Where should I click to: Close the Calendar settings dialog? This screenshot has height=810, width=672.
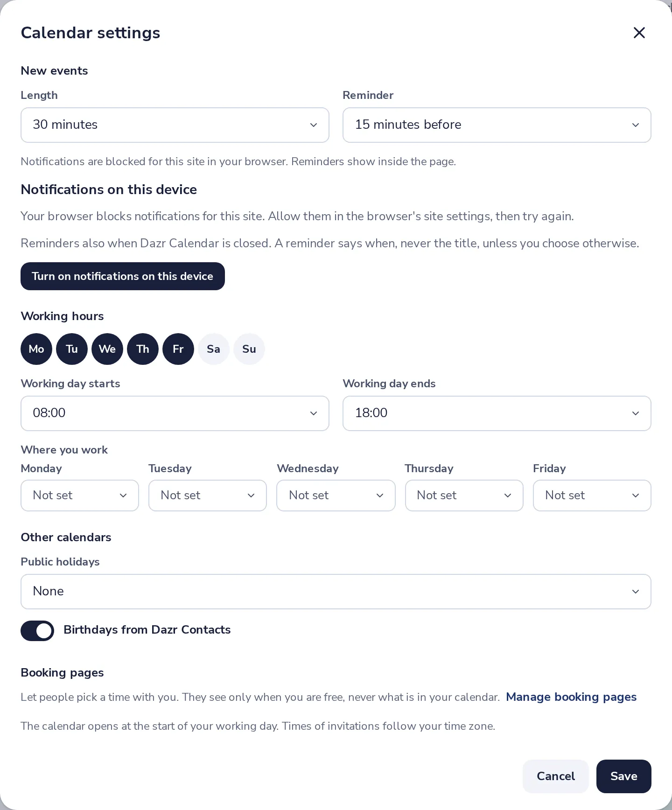(639, 33)
